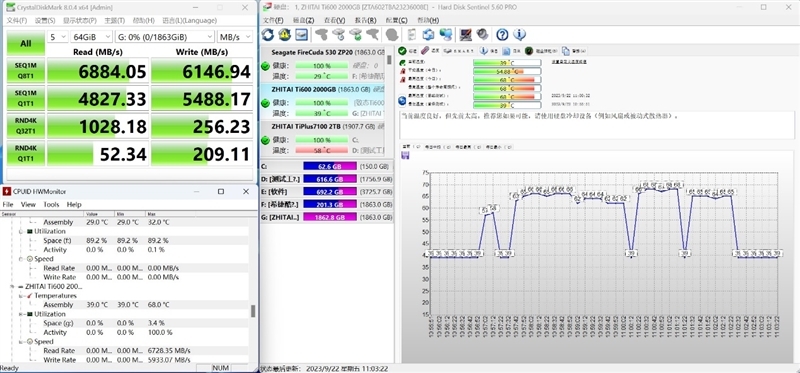Click the networked computers toolbar icon
This screenshot has height=373, width=800.
446,35
